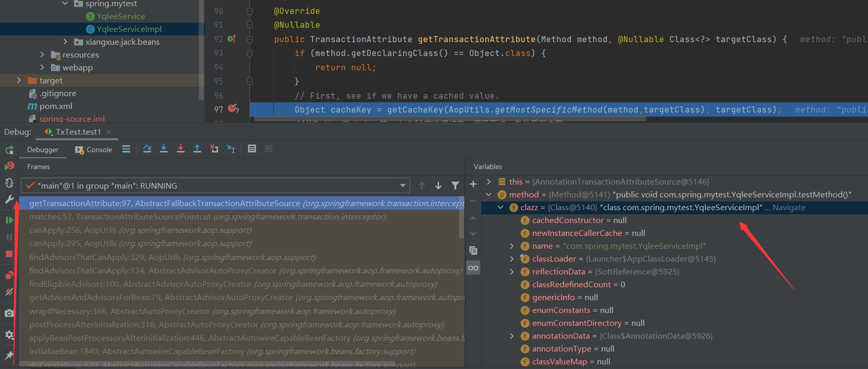Collapse the 'clazz' variable node
The width and height of the screenshot is (868, 369).
coord(500,208)
